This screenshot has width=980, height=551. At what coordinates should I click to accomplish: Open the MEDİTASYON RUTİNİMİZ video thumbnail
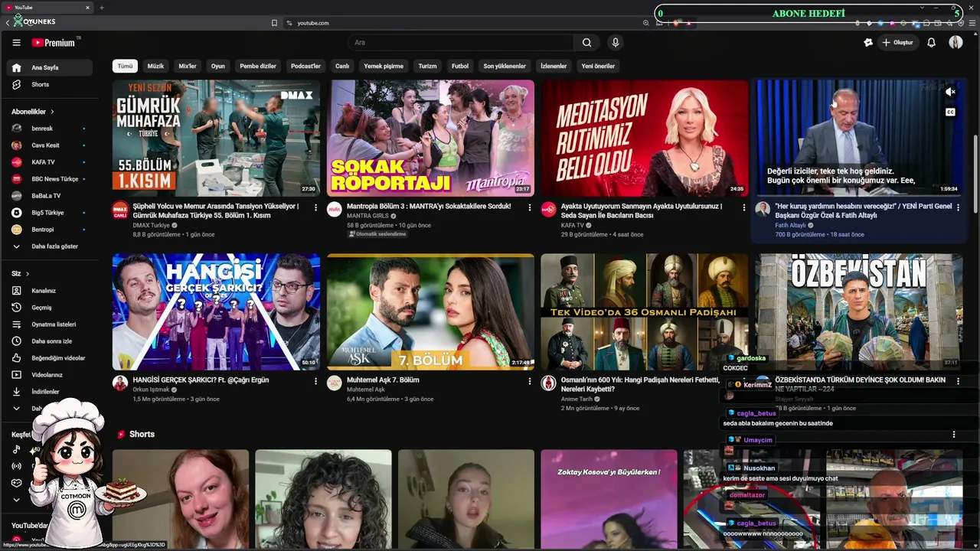[x=645, y=139]
